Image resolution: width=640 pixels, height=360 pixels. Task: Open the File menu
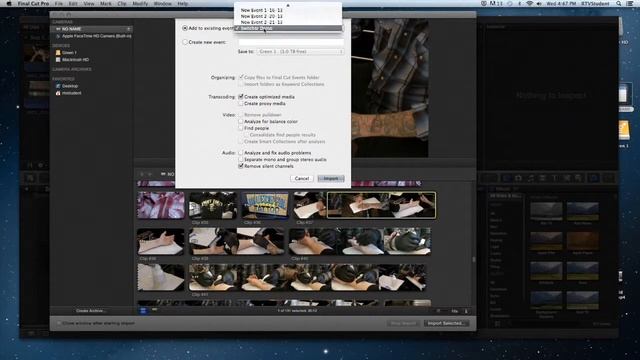pyautogui.click(x=59, y=4)
